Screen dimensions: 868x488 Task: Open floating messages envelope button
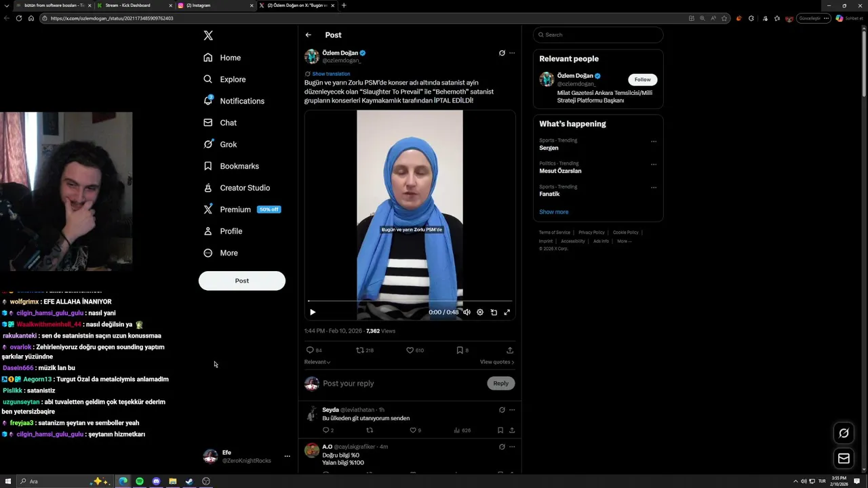(844, 459)
